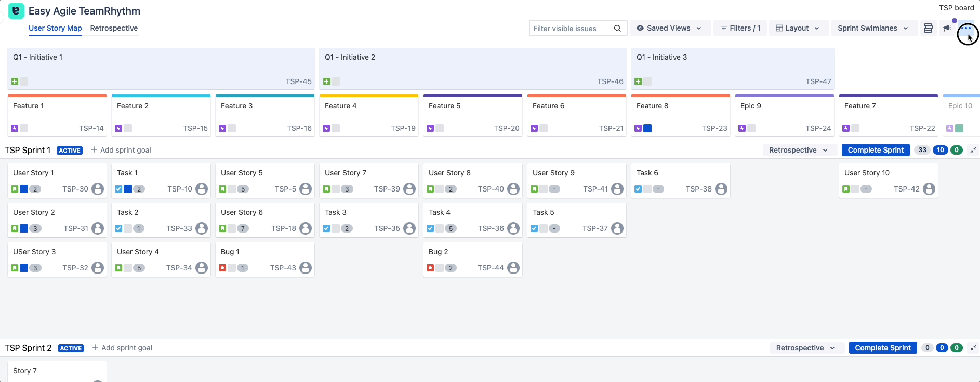Screen dimensions: 980x382
Task: Expand the Layout dropdown
Action: tap(797, 28)
